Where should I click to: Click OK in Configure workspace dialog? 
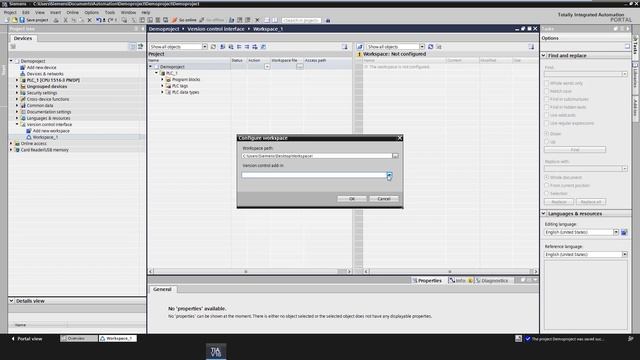[351, 199]
